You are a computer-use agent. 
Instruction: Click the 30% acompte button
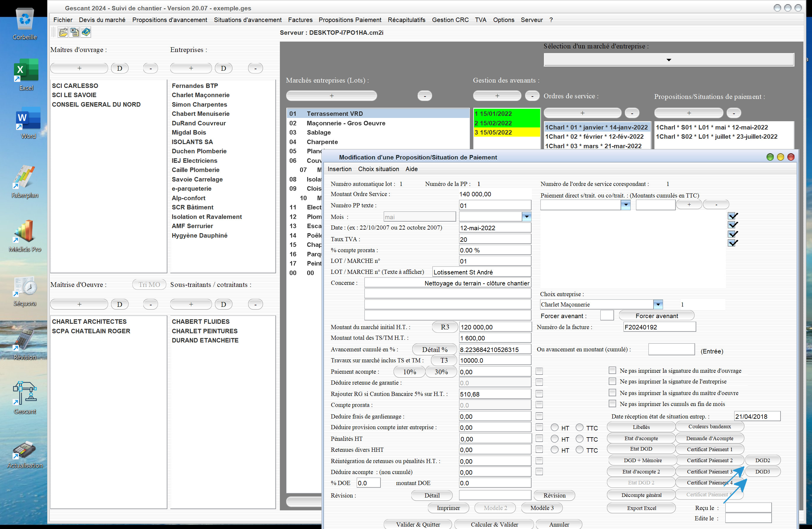tap(441, 372)
